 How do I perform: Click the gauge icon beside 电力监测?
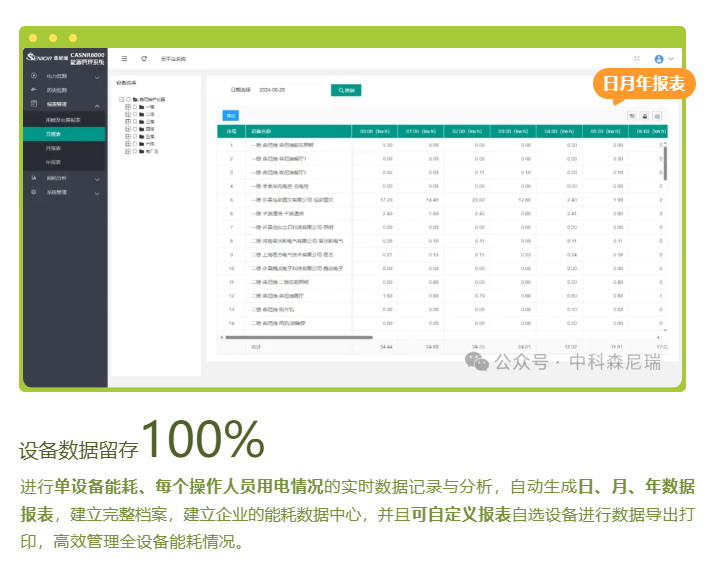click(x=34, y=76)
